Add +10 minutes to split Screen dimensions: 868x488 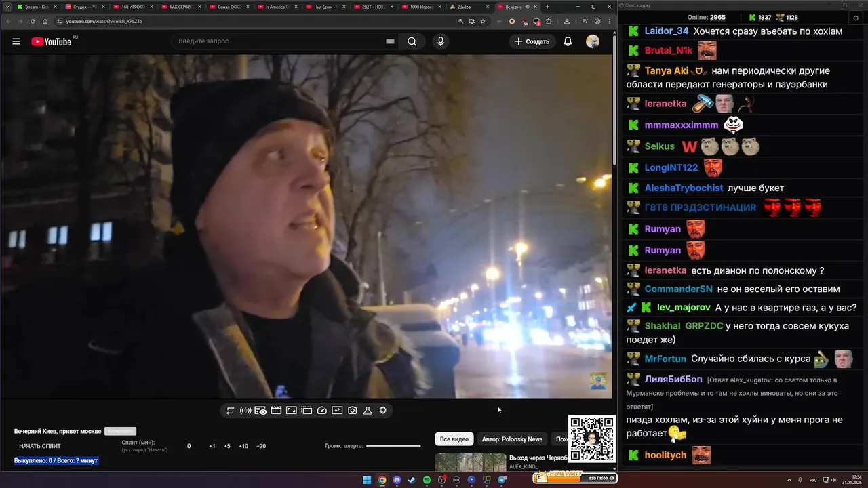[243, 446]
